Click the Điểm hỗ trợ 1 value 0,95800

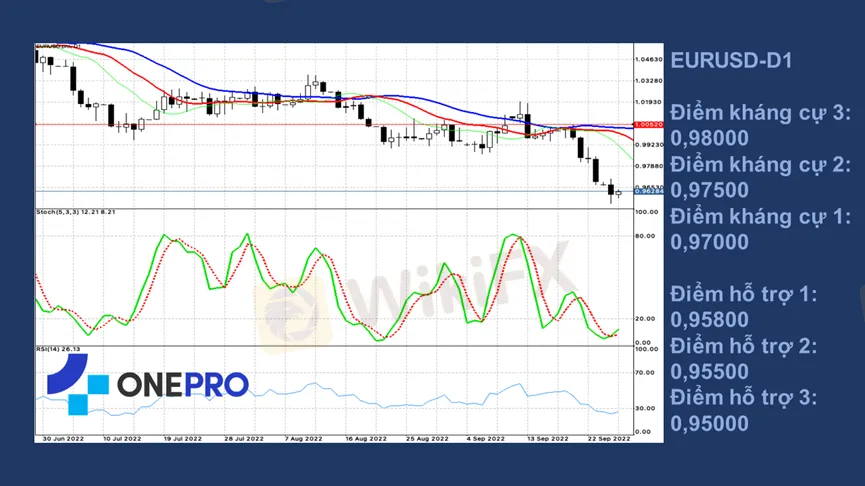point(709,320)
